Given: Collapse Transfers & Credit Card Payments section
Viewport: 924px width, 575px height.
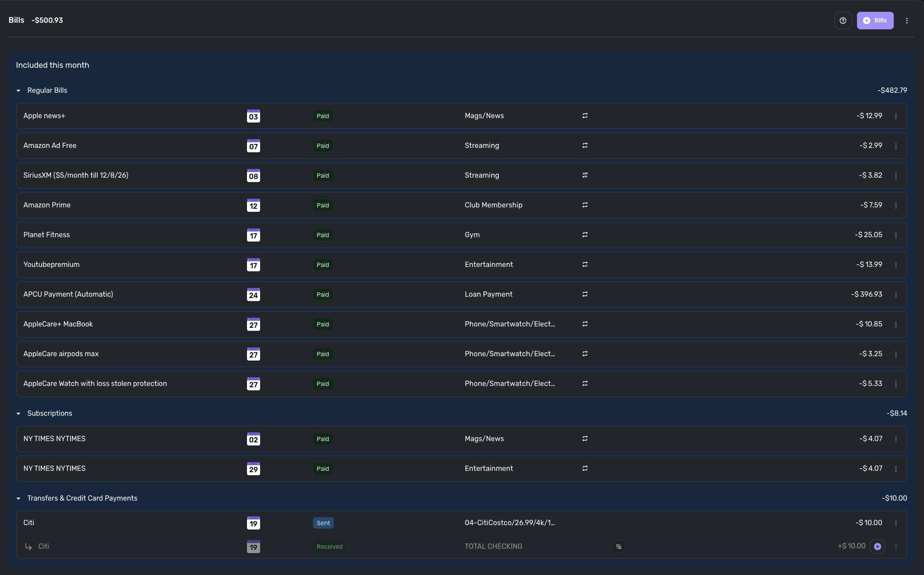Looking at the screenshot, I should 18,498.
